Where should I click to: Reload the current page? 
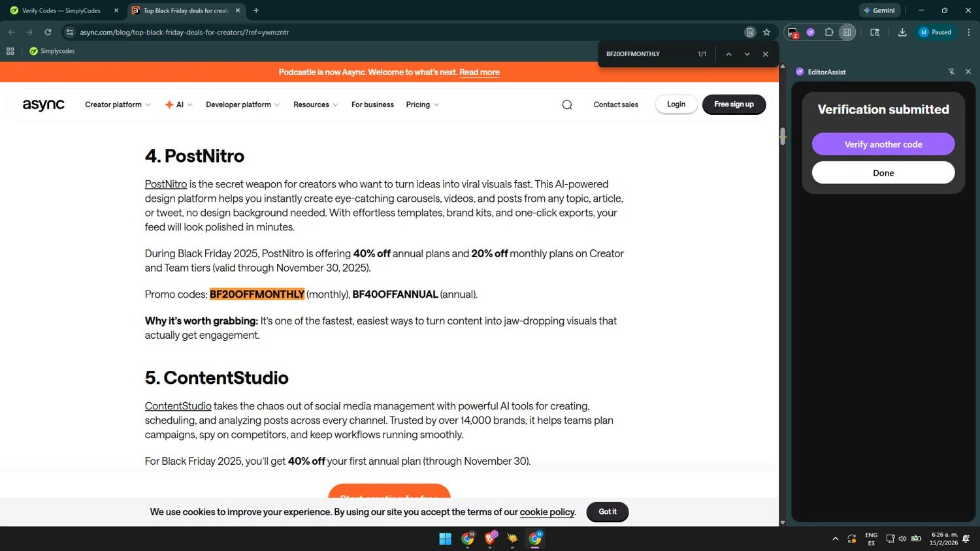pyautogui.click(x=48, y=32)
